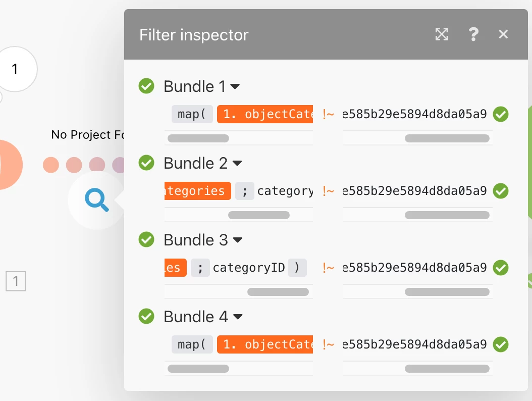Click Bundle 1 green checkmark icon
Screen dimensions: 532x401
point(146,86)
